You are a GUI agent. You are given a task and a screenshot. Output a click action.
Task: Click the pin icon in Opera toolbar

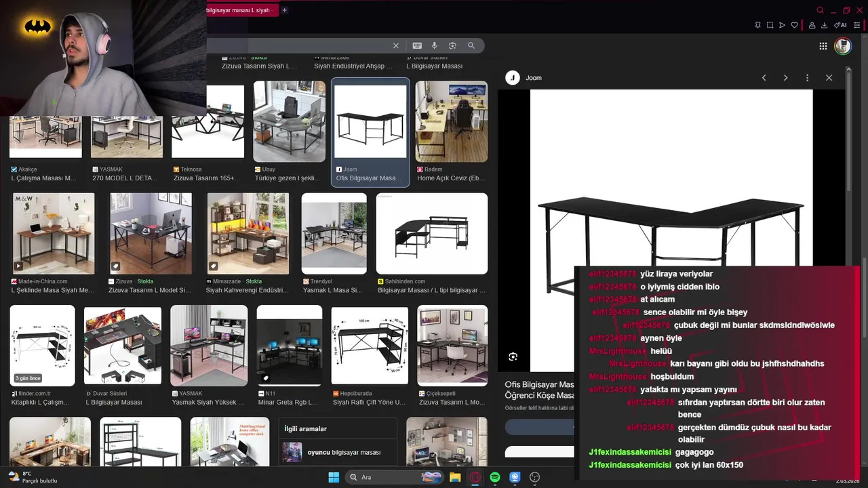757,25
